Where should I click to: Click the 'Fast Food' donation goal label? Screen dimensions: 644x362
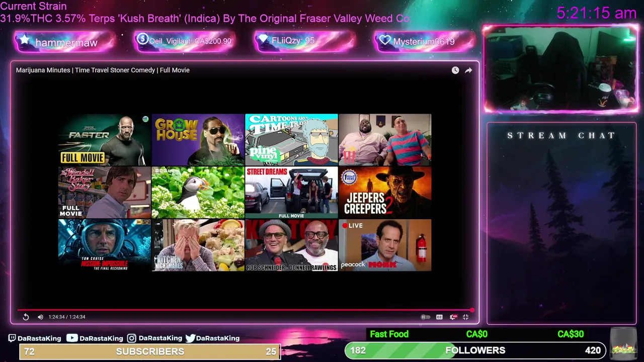click(x=389, y=334)
